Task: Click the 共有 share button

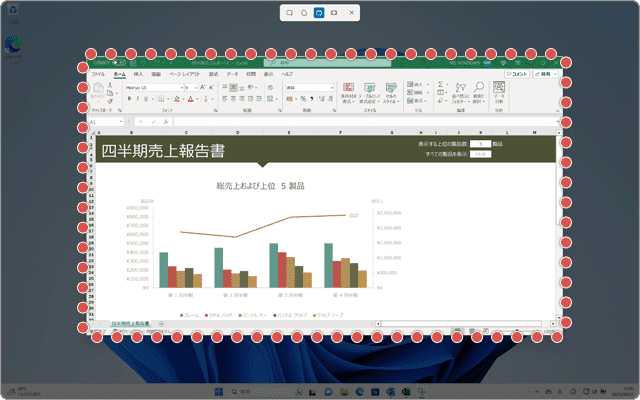Action: [x=545, y=74]
